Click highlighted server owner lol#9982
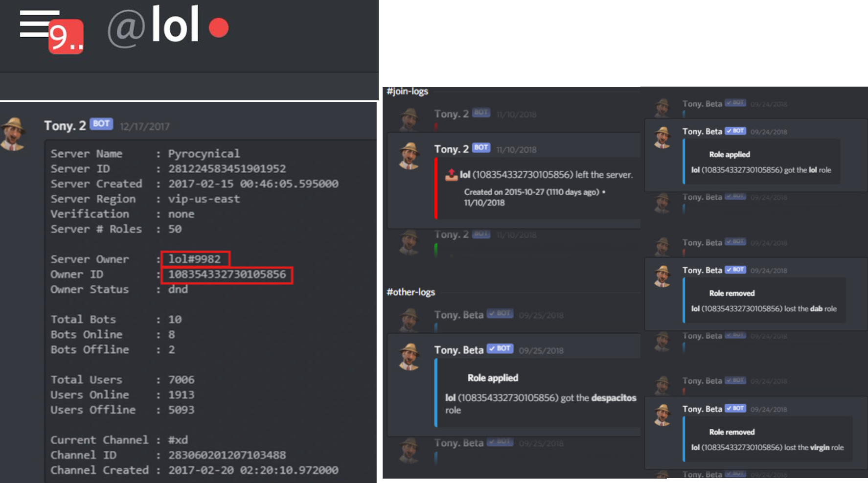Viewport: 868px width, 483px height. (195, 259)
